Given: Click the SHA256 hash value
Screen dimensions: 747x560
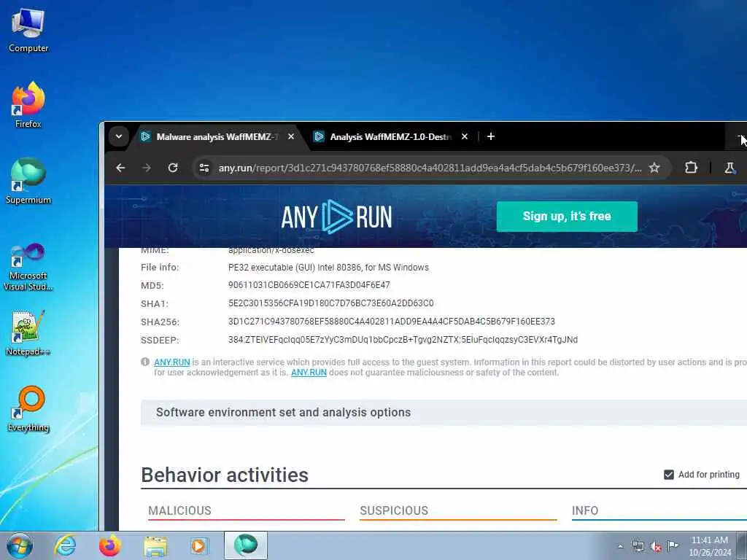Looking at the screenshot, I should pyautogui.click(x=392, y=322).
